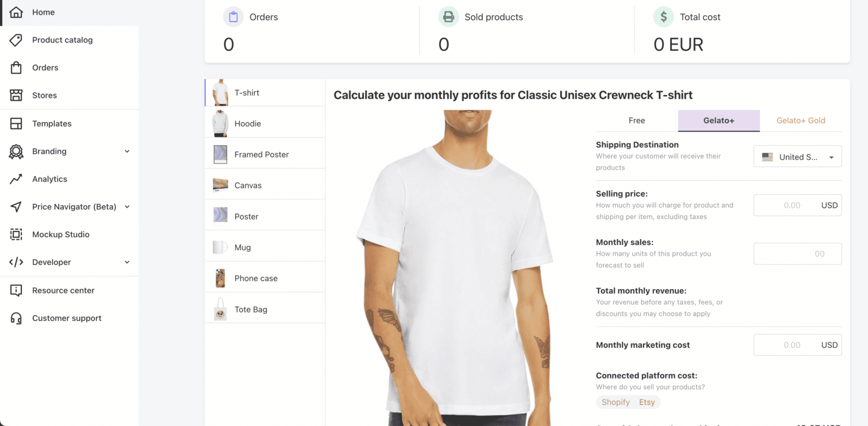The image size is (868, 426).
Task: Expand the Developer submenu chevron
Action: tap(127, 262)
